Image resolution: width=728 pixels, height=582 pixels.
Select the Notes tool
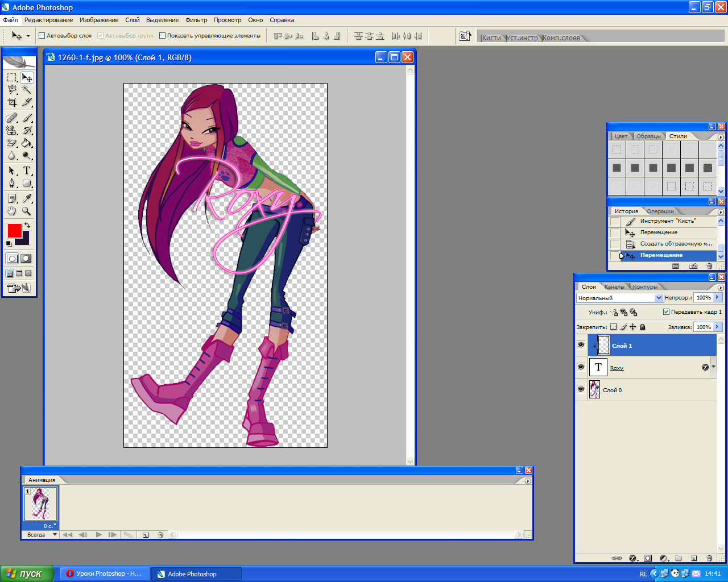coord(12,198)
